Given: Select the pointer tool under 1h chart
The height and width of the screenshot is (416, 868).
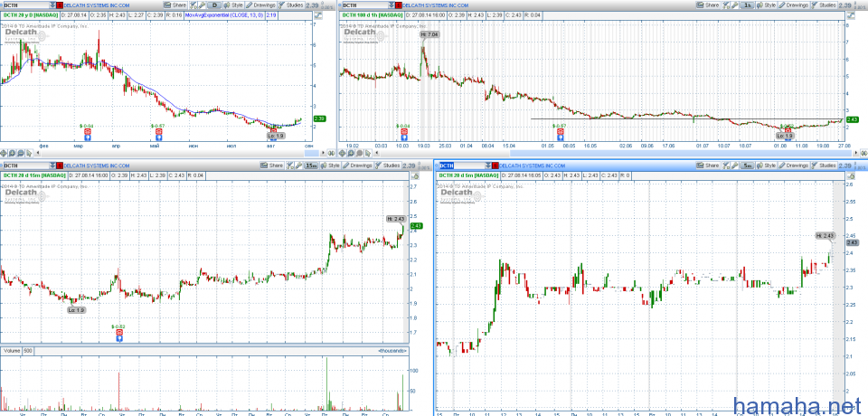Looking at the screenshot, I should (x=368, y=154).
